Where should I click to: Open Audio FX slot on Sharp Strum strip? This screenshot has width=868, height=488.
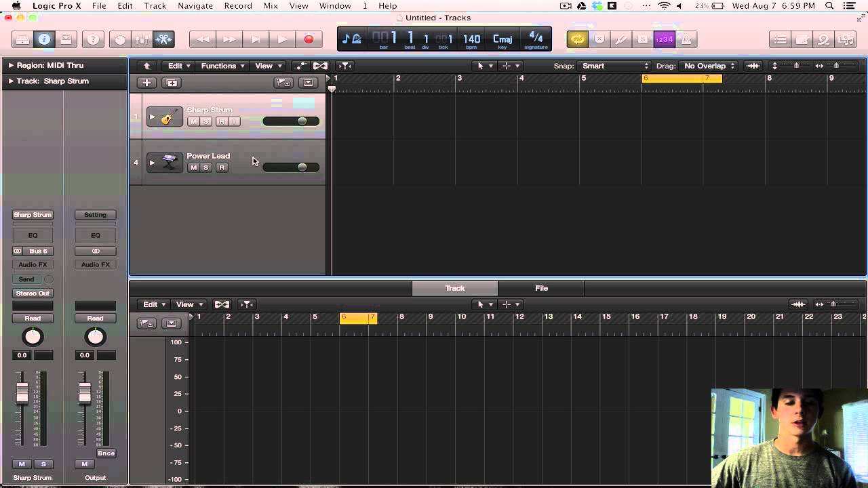[x=33, y=265]
